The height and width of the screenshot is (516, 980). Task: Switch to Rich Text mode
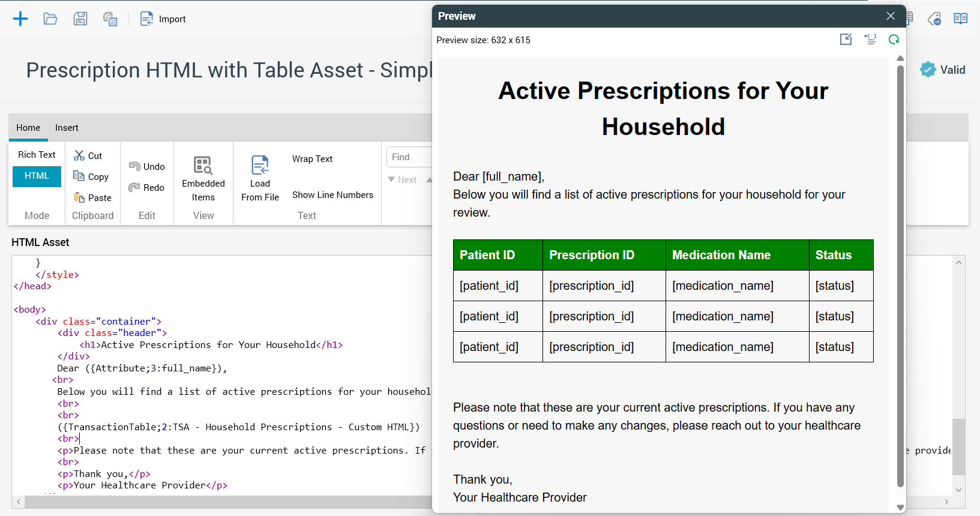pos(37,155)
